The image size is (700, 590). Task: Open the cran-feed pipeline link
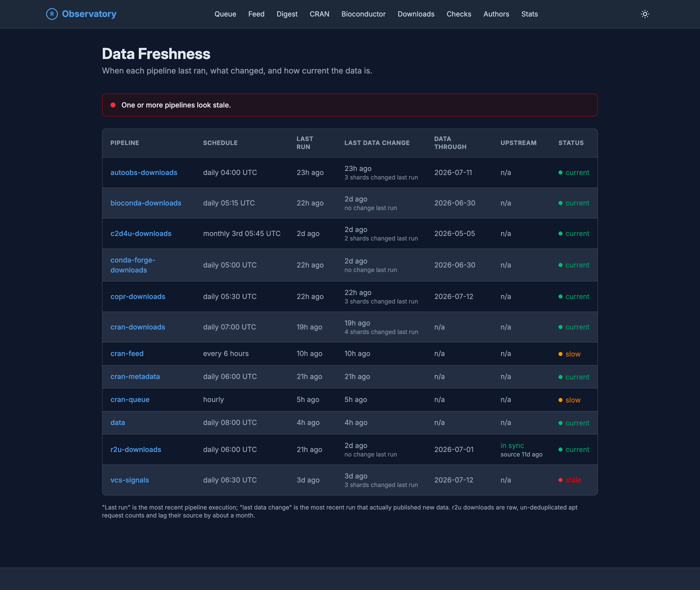(127, 353)
